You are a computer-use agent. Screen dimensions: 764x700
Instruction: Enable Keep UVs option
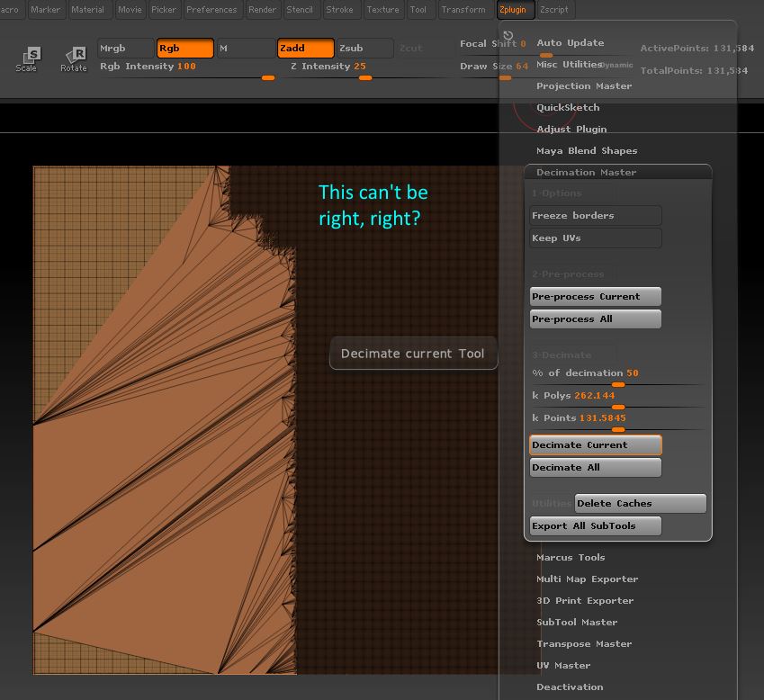pos(596,238)
